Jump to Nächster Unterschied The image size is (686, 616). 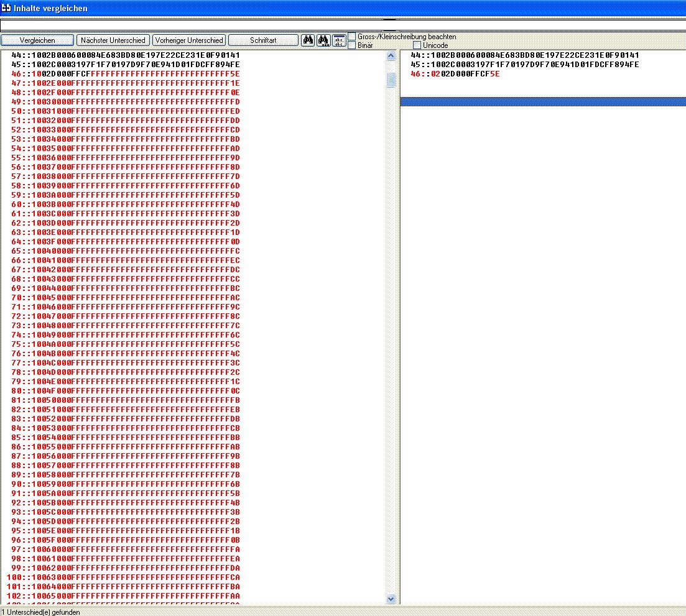click(113, 40)
